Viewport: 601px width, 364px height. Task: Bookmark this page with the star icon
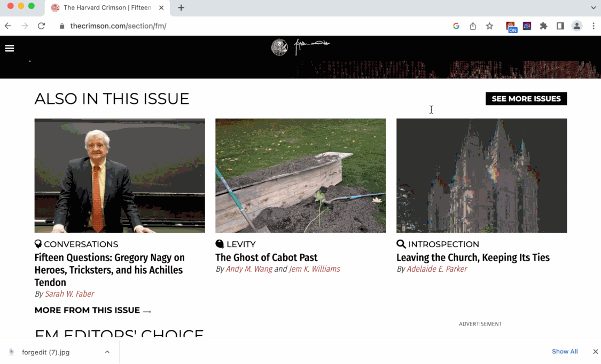pyautogui.click(x=489, y=26)
